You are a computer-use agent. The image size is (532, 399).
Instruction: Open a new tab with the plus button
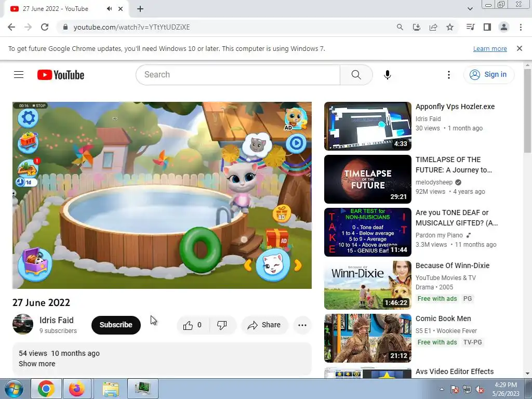pos(140,9)
